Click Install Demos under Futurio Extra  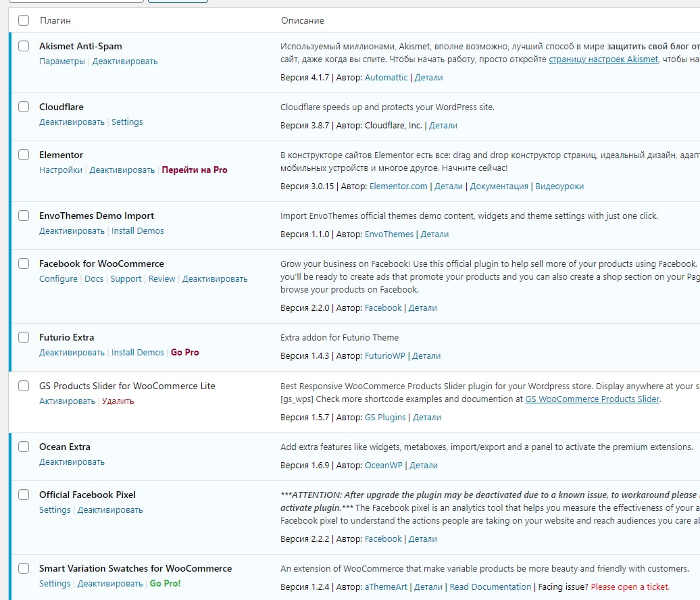138,352
